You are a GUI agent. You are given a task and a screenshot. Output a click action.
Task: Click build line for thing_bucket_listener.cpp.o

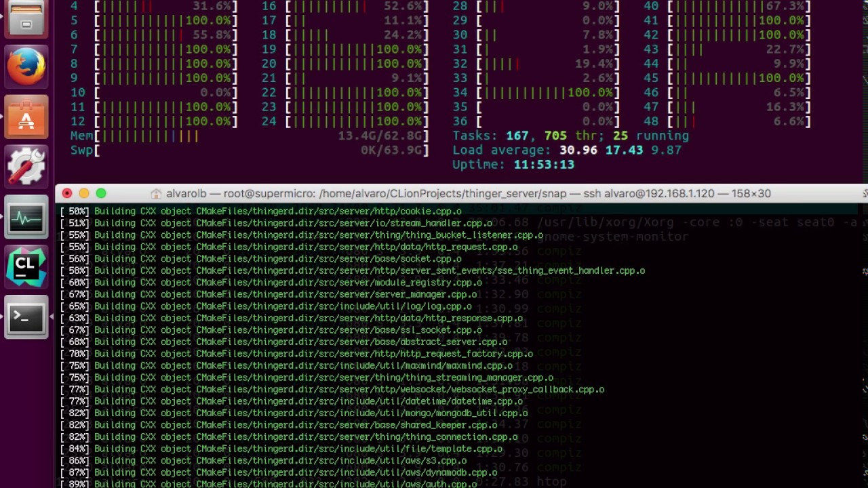click(x=302, y=235)
